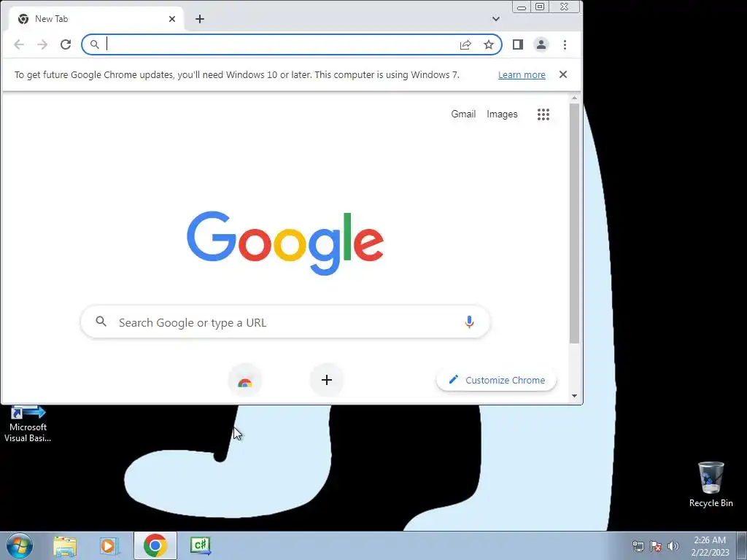Viewport: 747px width, 560px height.
Task: Open the Action Center flag icon
Action: 656,546
